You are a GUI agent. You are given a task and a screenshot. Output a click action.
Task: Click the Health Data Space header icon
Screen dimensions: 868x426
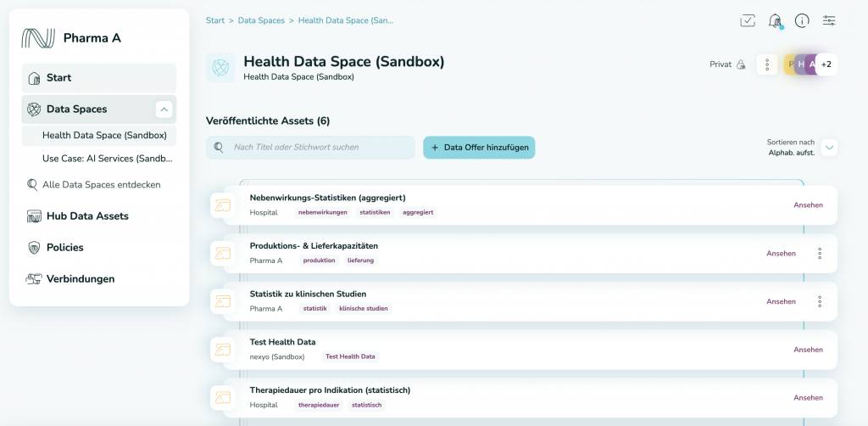(x=220, y=68)
